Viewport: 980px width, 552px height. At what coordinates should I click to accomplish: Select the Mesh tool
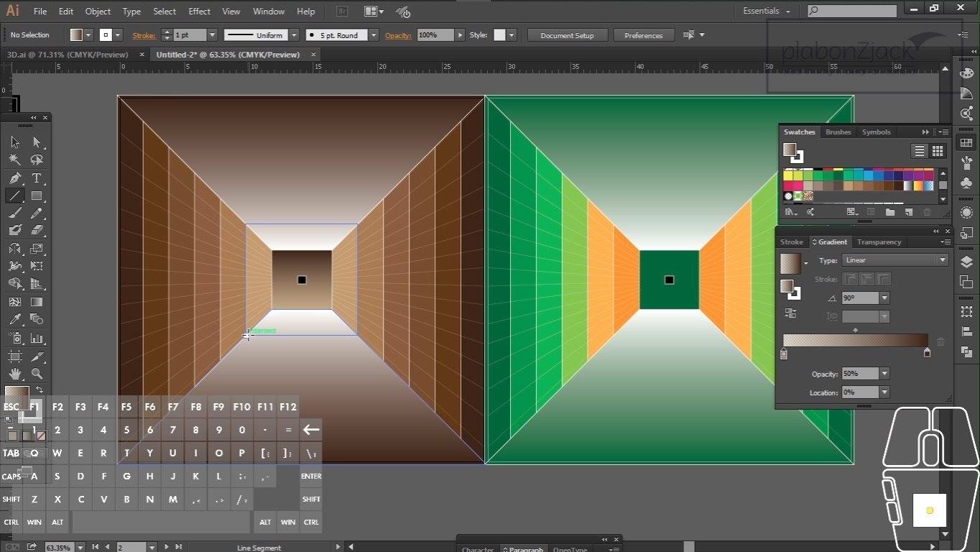click(15, 302)
